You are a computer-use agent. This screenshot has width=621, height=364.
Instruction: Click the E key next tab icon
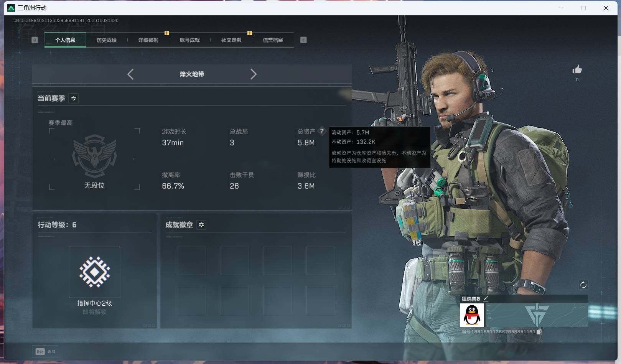click(303, 40)
